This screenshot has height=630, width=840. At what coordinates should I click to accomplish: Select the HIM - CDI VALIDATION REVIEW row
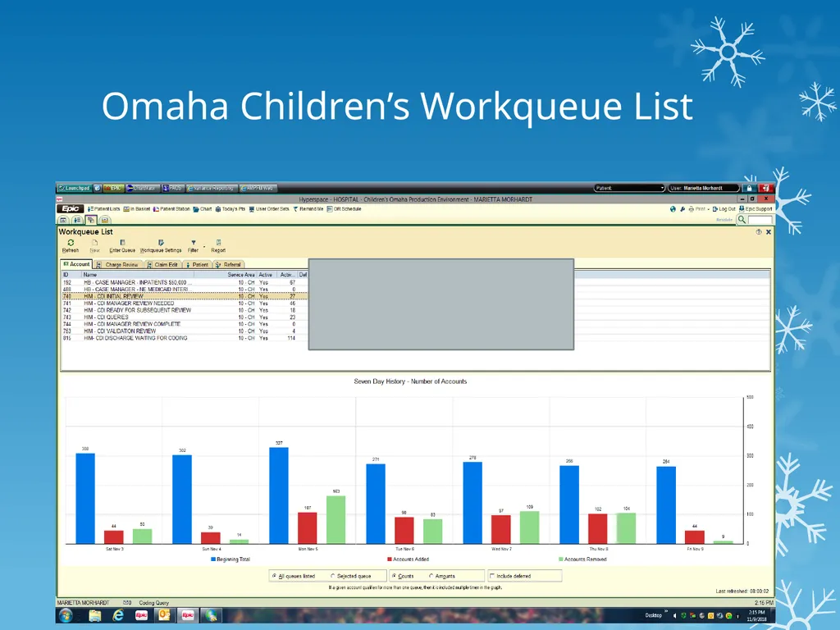click(x=185, y=331)
